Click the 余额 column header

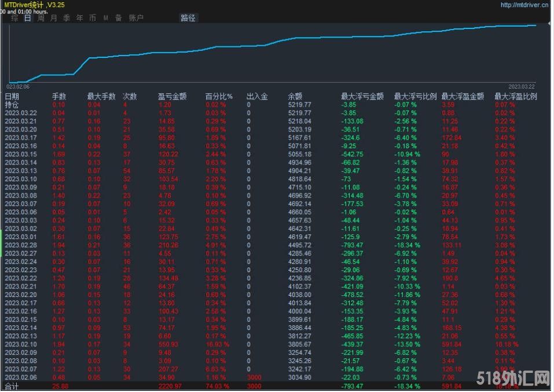295,97
